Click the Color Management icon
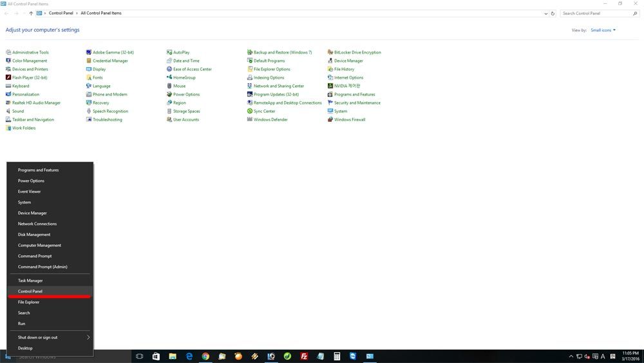The image size is (644, 363). (x=8, y=61)
